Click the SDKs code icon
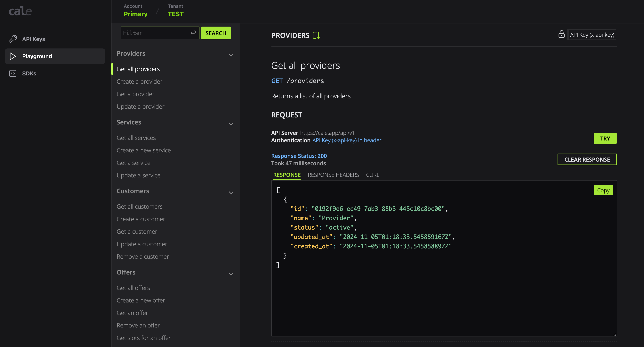 coord(13,73)
